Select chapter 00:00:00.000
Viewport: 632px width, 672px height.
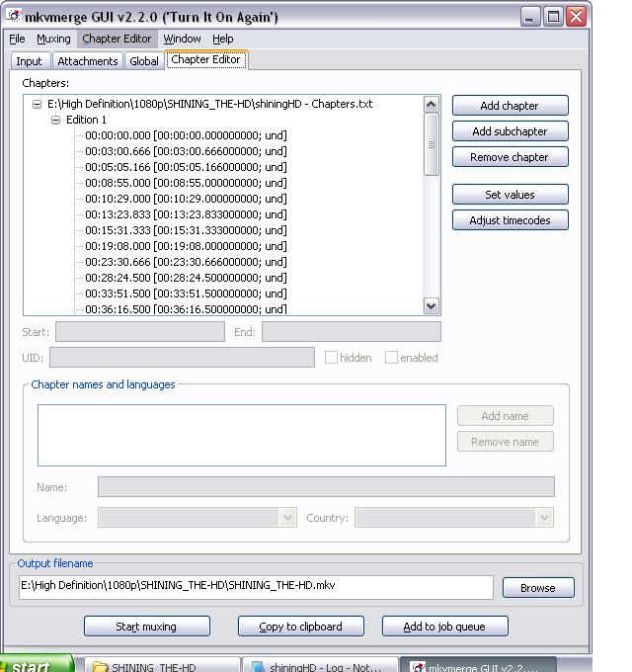click(x=186, y=135)
